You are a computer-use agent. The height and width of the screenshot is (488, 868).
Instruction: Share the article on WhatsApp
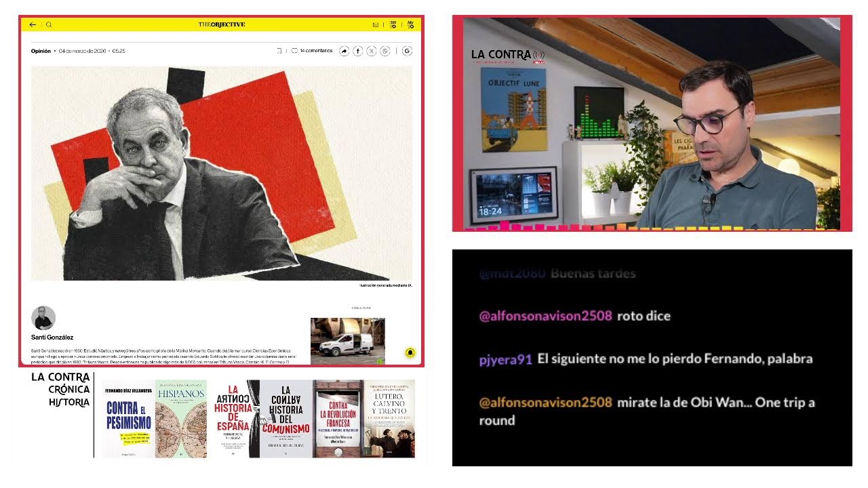[x=385, y=51]
